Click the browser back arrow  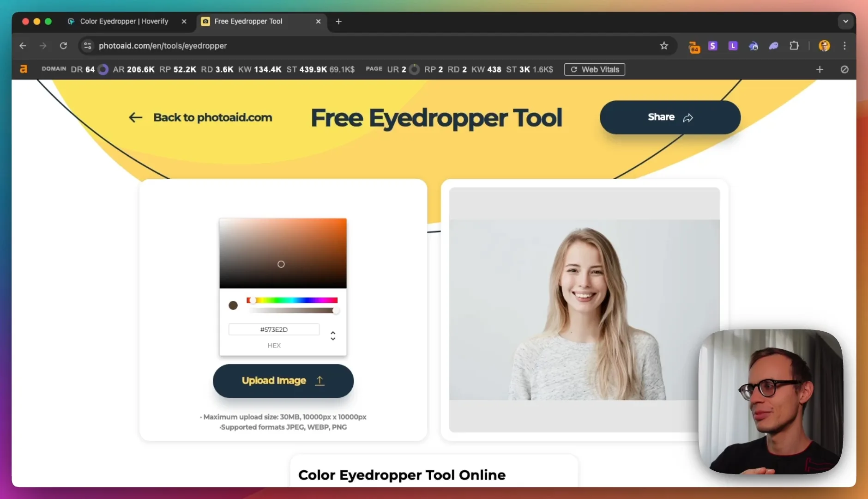coord(23,46)
